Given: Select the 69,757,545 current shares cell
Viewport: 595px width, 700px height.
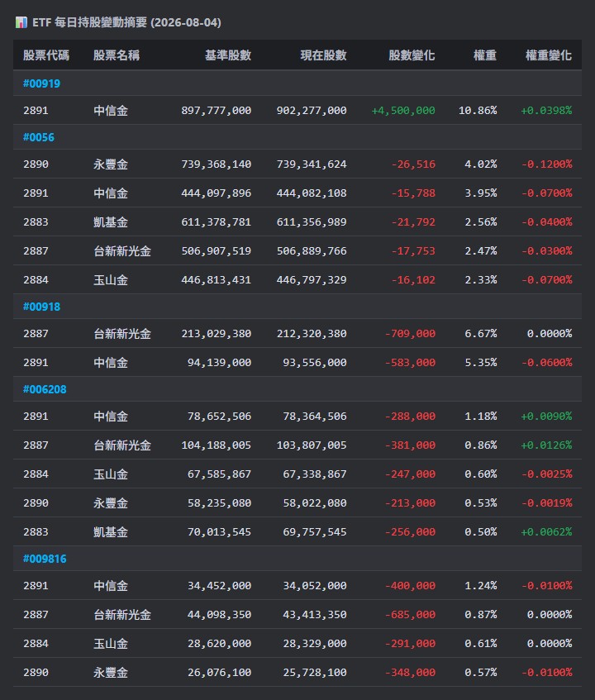Looking at the screenshot, I should click(x=315, y=532).
